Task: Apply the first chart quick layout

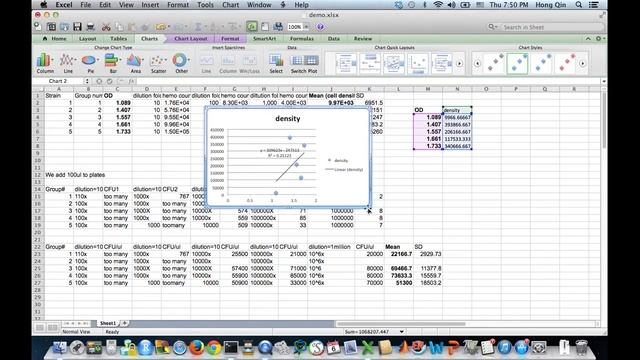Action: coord(346,64)
